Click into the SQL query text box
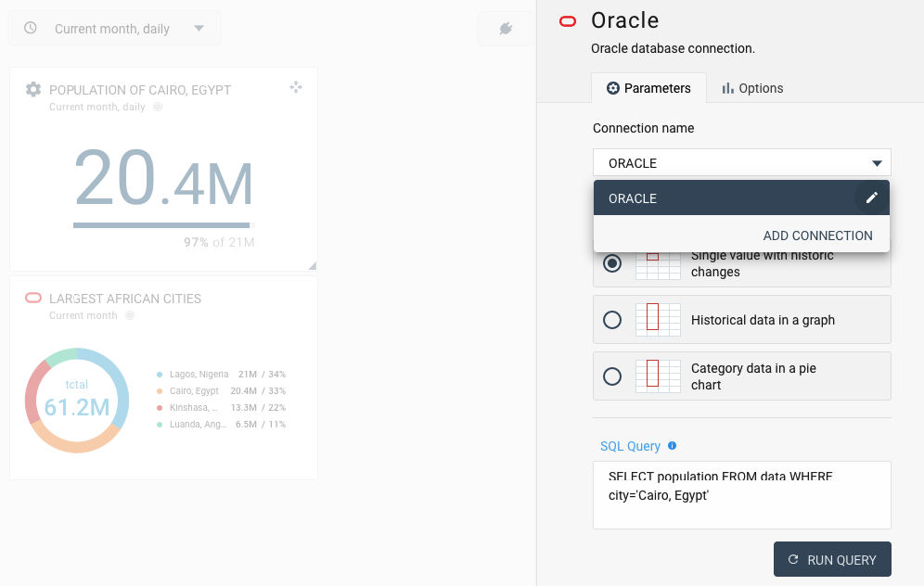This screenshot has height=586, width=924. (x=742, y=495)
